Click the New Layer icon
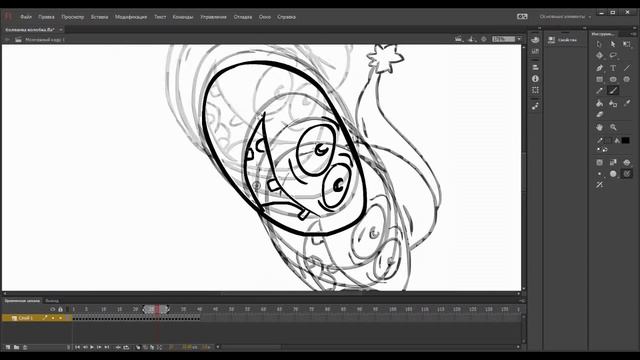Image resolution: width=640 pixels, height=360 pixels. pos(8,347)
